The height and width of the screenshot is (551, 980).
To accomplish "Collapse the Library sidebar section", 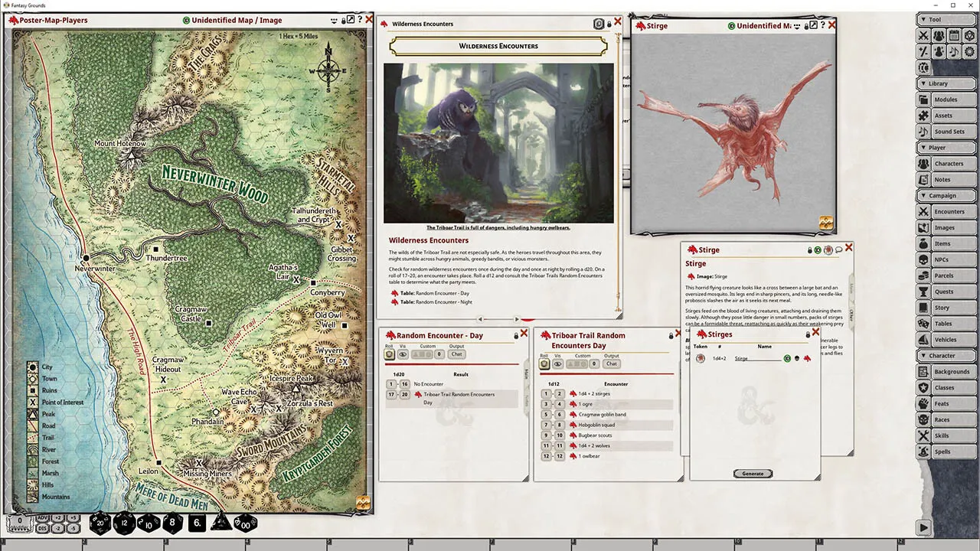I will [947, 83].
